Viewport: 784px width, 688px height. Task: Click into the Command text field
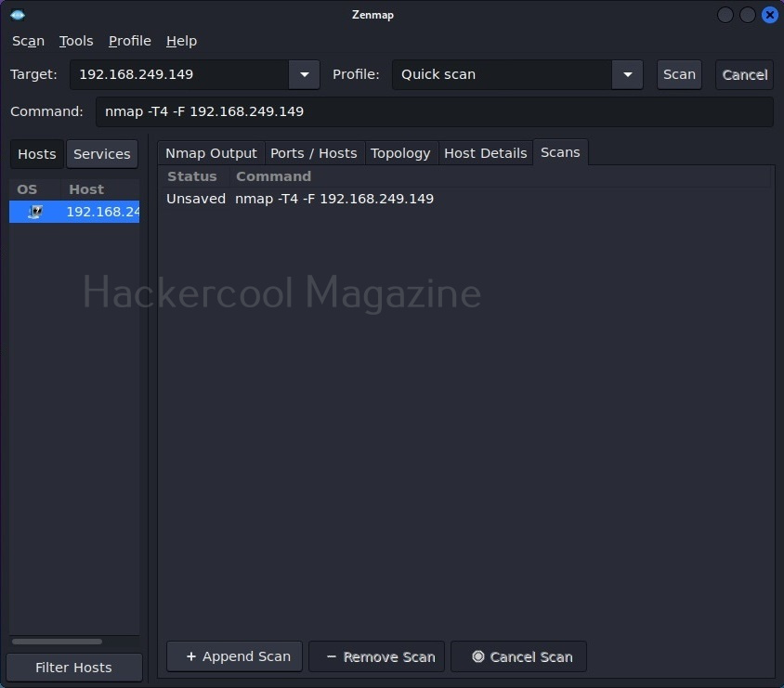(x=435, y=112)
